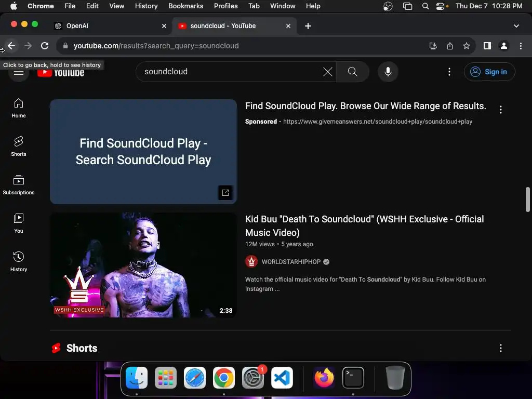The height and width of the screenshot is (399, 532).
Task: Open the Trash in the Dock
Action: (x=395, y=378)
